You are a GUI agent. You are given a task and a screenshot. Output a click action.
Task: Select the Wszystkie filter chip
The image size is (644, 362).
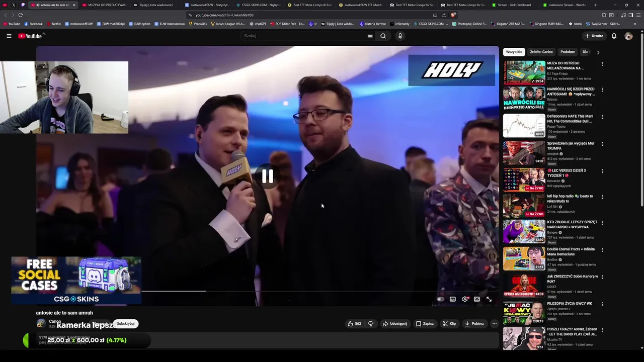(514, 52)
